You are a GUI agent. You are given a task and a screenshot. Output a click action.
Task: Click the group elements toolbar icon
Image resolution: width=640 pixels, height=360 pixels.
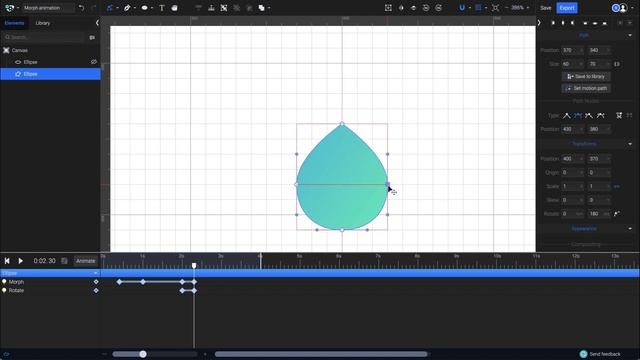click(x=224, y=8)
